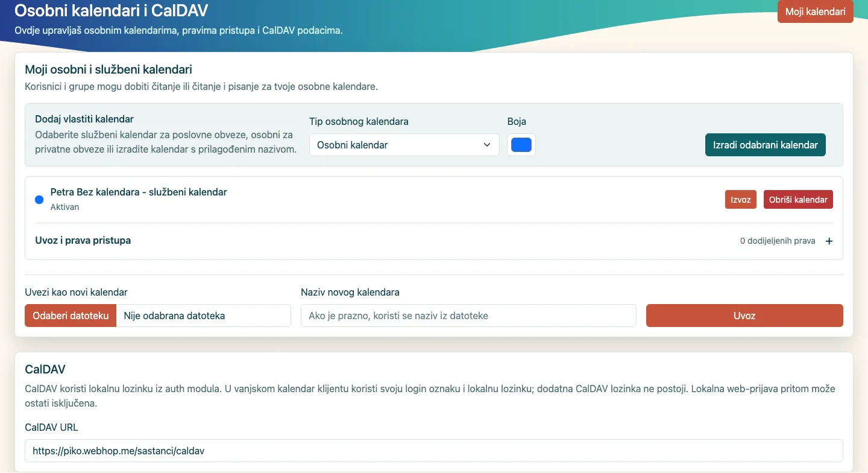Image resolution: width=868 pixels, height=473 pixels.
Task: Click the 0 dodijeljenih prava counter
Action: [778, 241]
